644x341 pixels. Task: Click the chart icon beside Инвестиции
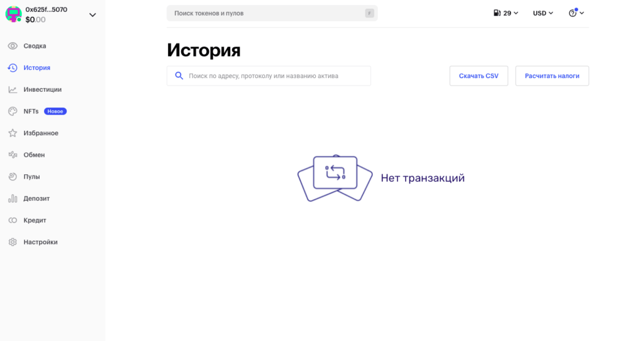(x=13, y=89)
